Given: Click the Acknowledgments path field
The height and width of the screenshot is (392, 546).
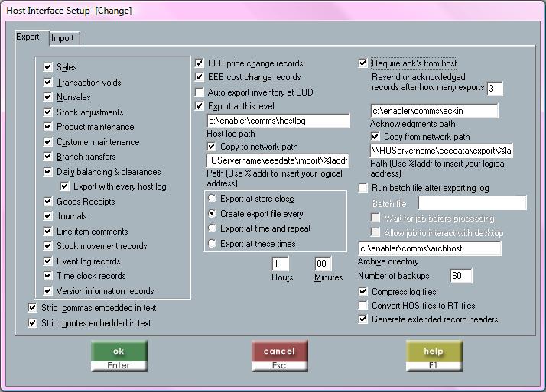Looking at the screenshot, I should [x=434, y=111].
